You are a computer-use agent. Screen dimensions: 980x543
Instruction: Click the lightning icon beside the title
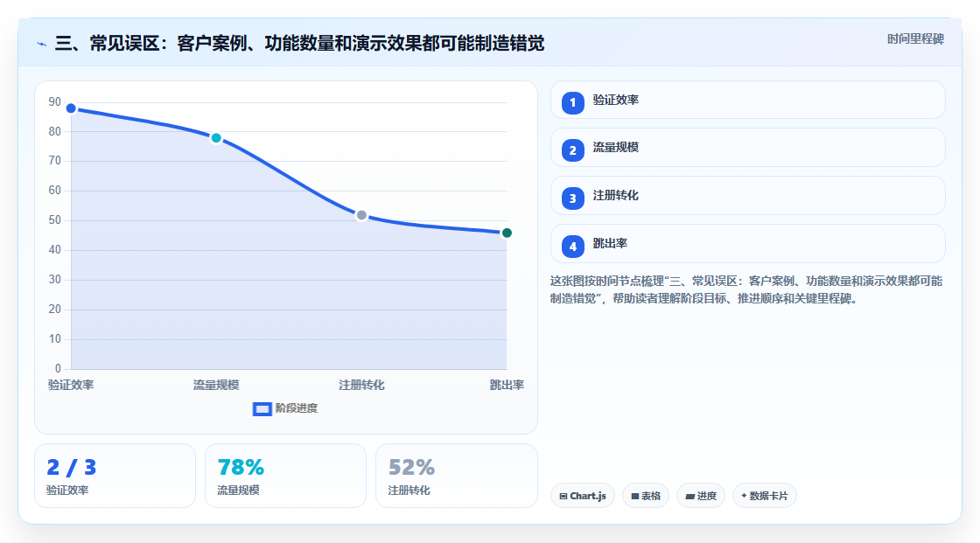pos(42,45)
